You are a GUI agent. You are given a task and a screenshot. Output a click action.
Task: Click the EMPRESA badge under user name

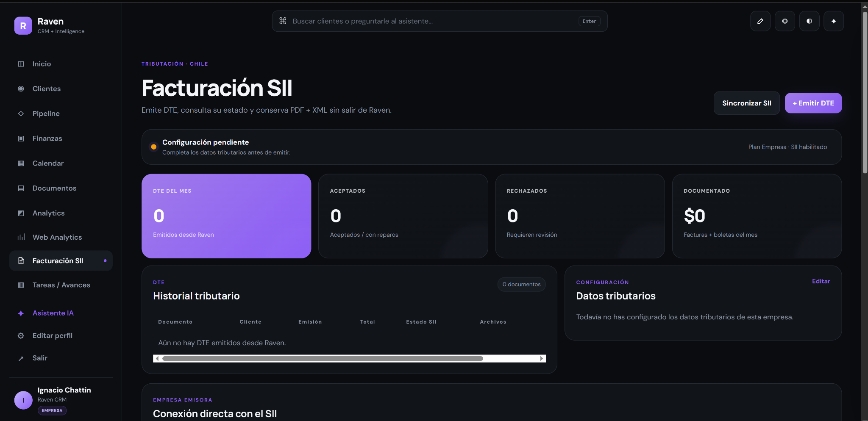[52, 410]
